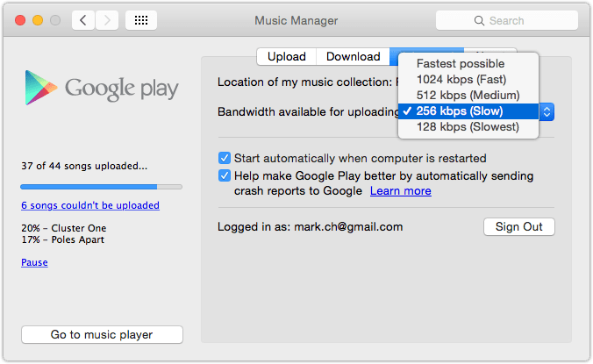Click the 37 of 44 songs uploaded text
The image size is (593, 364).
pyautogui.click(x=84, y=166)
